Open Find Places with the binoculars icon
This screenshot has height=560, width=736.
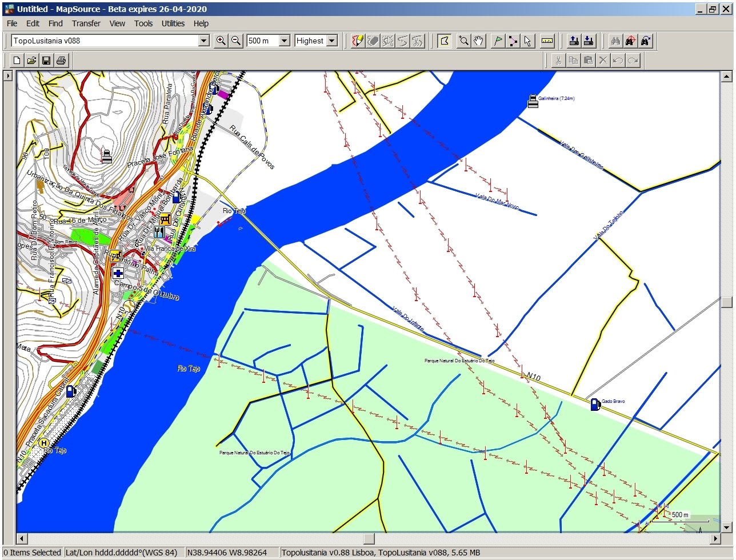(x=615, y=41)
